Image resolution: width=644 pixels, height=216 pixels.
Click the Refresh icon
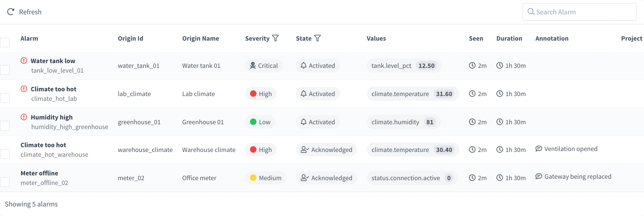11,12
